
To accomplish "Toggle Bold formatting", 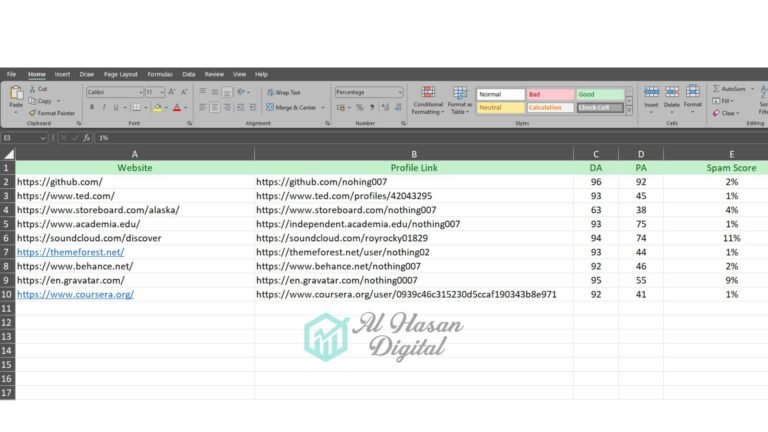I will pos(91,107).
